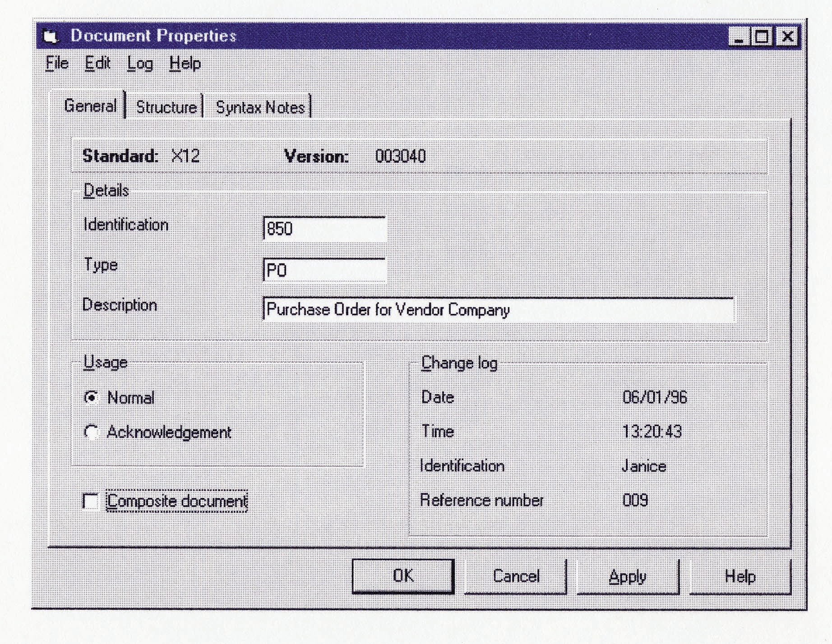The width and height of the screenshot is (832, 644).
Task: Click the Help button at bottom right
Action: coord(740,577)
